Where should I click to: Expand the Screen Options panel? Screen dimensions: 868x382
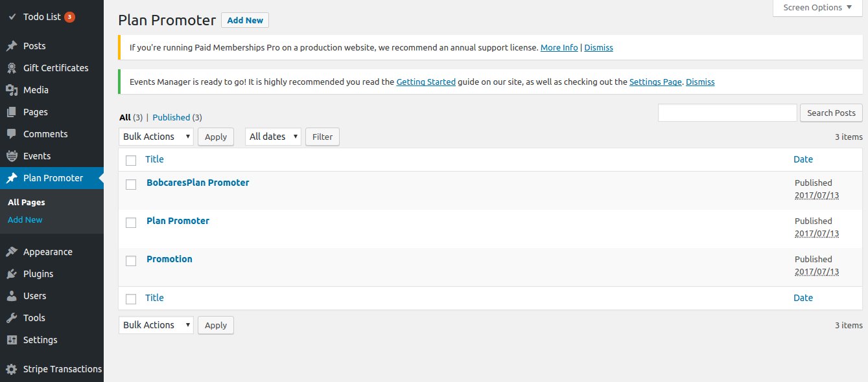(x=817, y=8)
